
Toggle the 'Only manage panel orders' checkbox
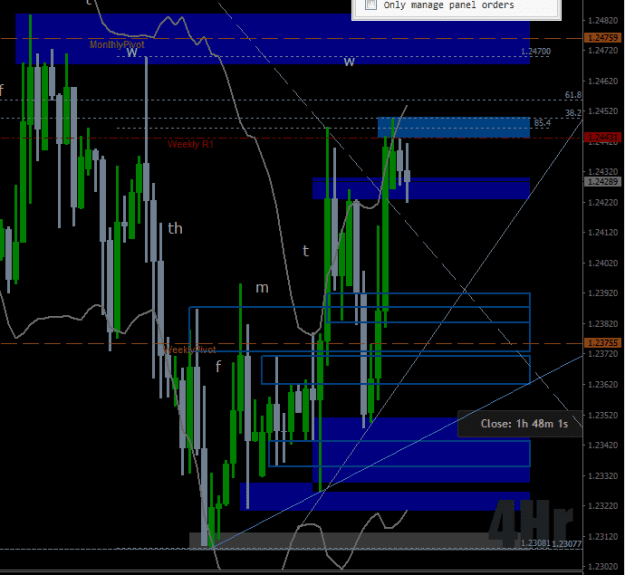pos(371,4)
